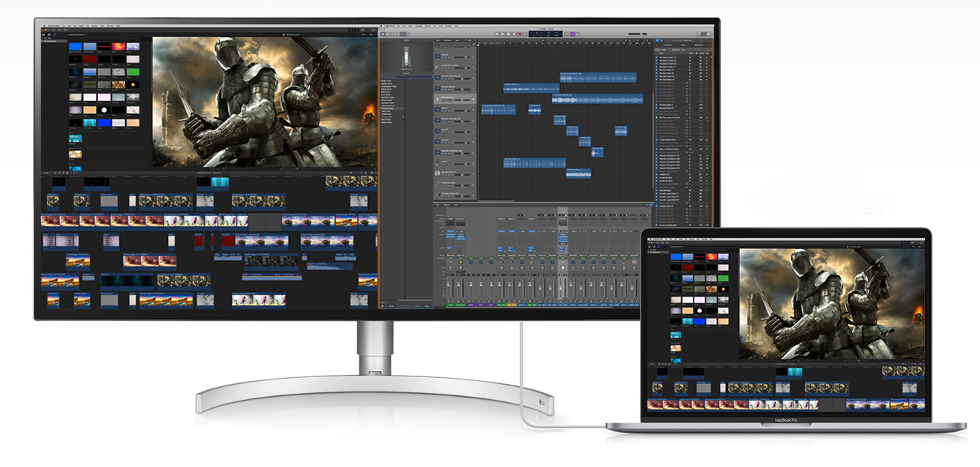Select solid blue generator thumbnail on MacBook
Image resolution: width=980 pixels, height=467 pixels.
[x=676, y=257]
